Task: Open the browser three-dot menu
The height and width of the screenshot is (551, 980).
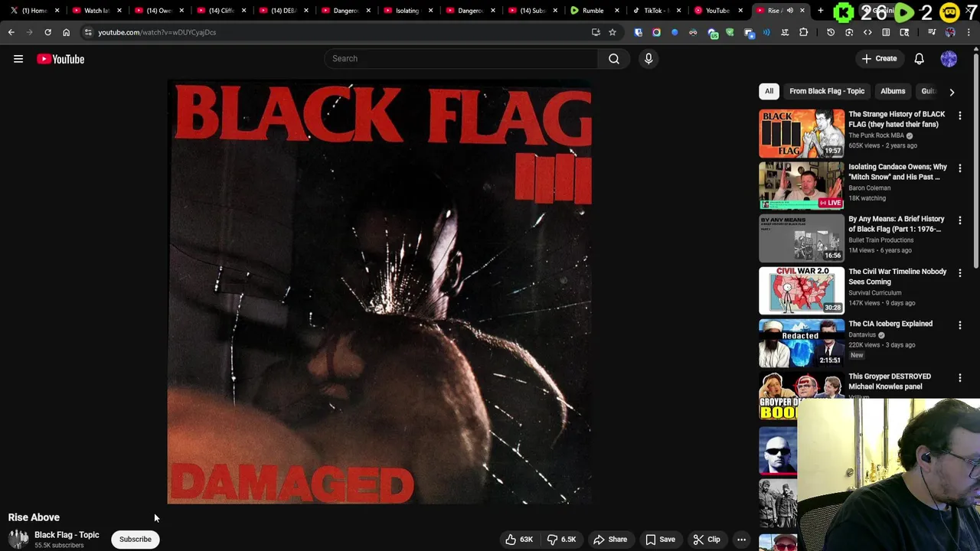Action: (969, 32)
